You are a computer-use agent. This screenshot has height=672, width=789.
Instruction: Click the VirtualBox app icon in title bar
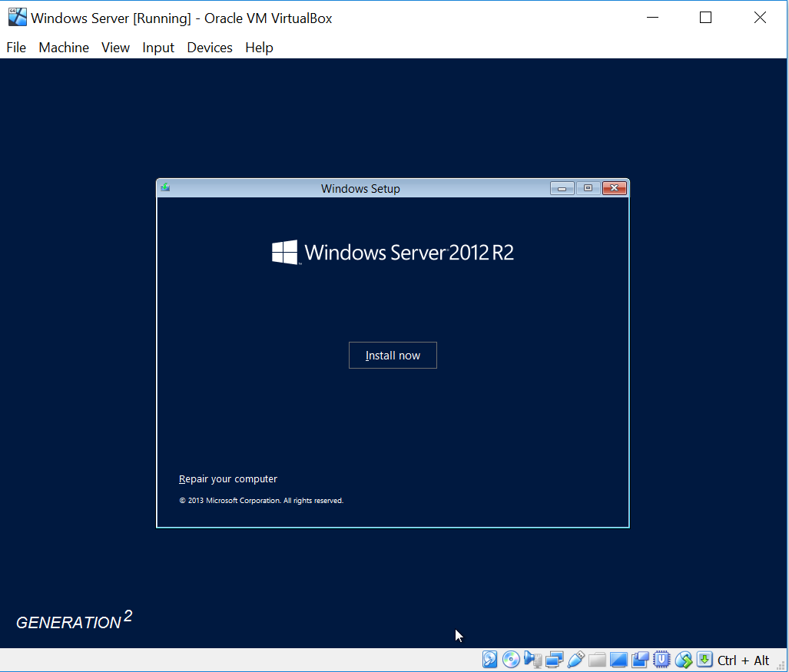pos(17,17)
